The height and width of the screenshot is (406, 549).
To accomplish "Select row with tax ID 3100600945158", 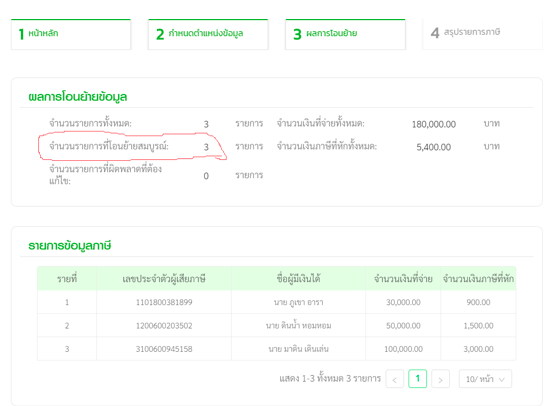I will 277,349.
